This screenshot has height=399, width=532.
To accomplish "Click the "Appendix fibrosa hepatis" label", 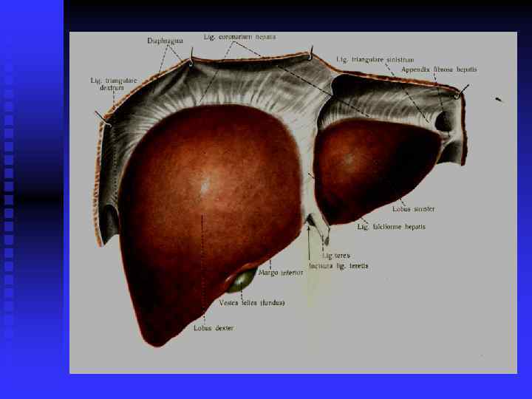I will click(x=439, y=69).
